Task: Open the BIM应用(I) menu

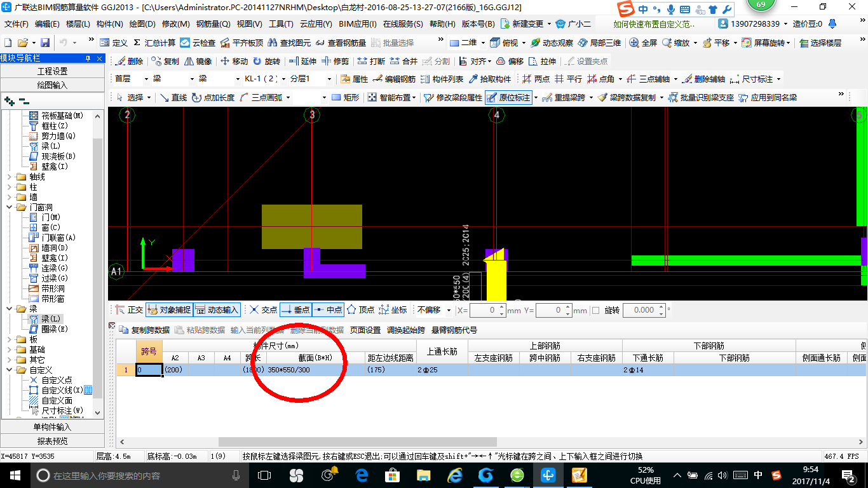Action: [358, 24]
